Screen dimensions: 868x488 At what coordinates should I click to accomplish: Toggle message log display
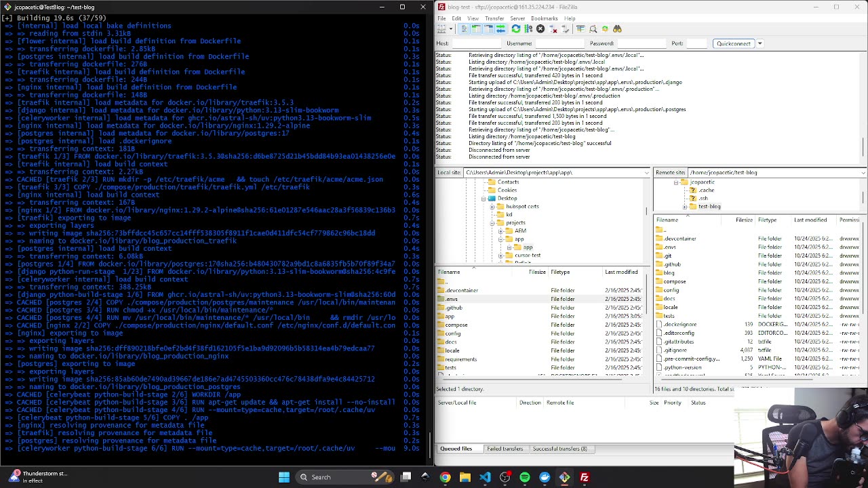click(464, 29)
